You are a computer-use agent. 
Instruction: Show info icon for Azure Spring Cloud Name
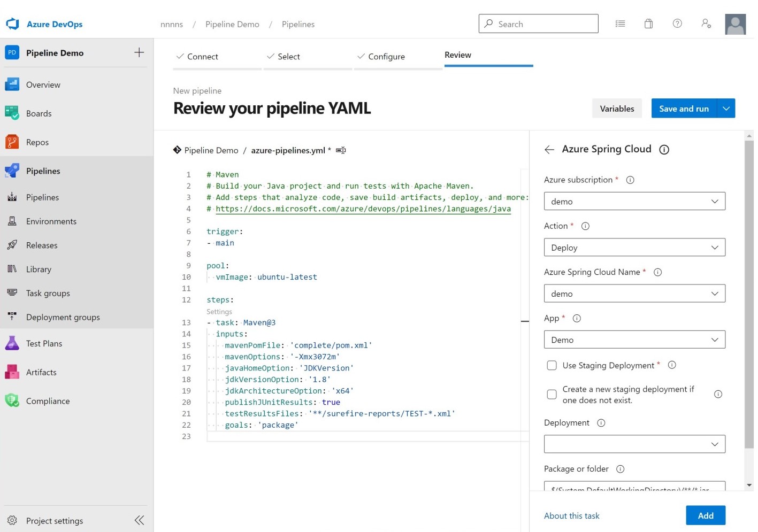tap(658, 272)
